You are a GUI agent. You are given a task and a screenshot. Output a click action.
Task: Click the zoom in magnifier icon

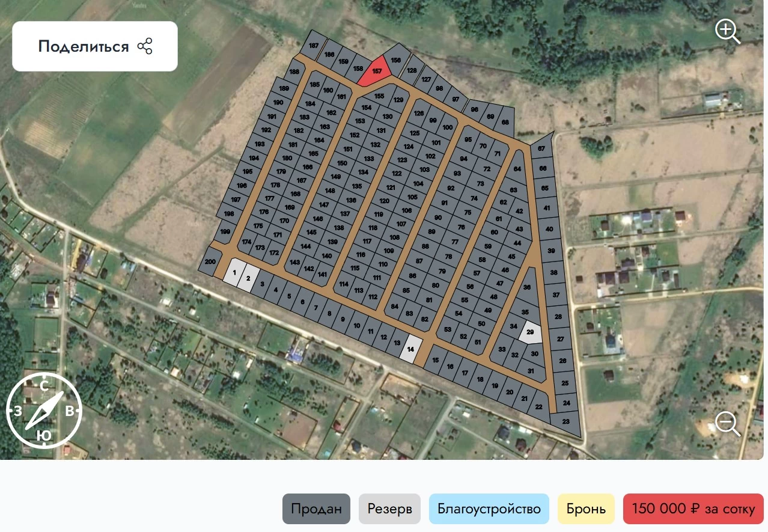coord(727,31)
